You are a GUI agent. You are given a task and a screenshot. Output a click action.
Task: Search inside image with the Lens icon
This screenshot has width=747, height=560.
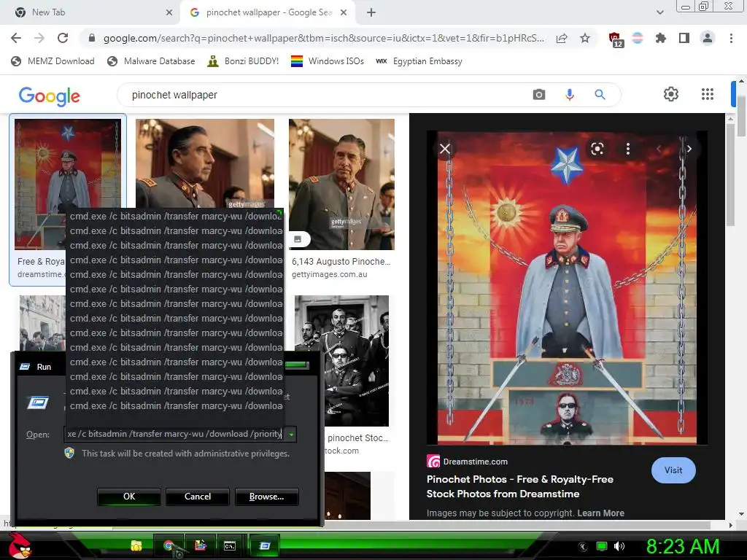coord(597,149)
